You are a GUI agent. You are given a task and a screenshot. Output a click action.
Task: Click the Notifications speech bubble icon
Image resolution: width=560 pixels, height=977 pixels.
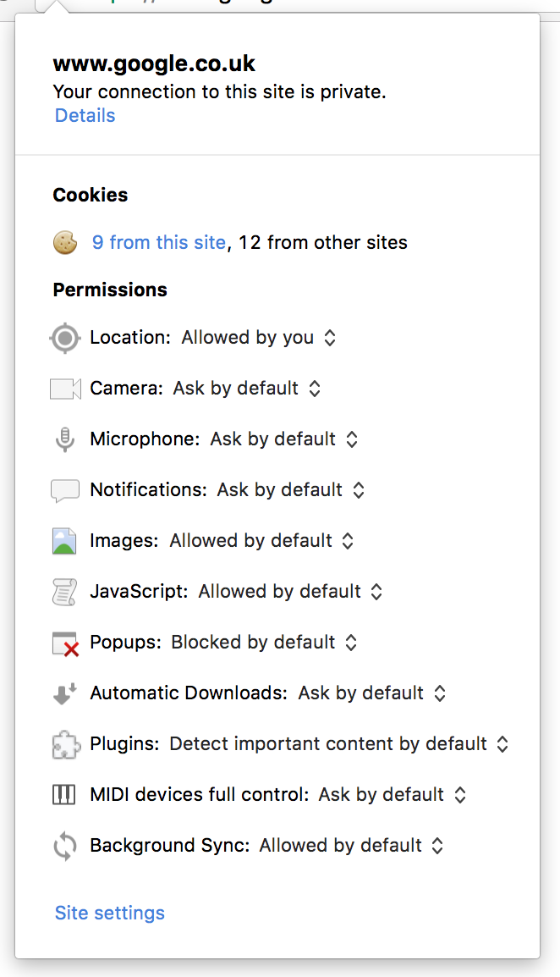pyautogui.click(x=65, y=490)
